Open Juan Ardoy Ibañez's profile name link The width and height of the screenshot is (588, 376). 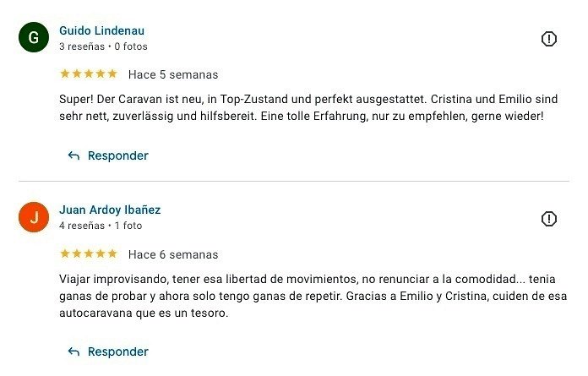(x=110, y=210)
